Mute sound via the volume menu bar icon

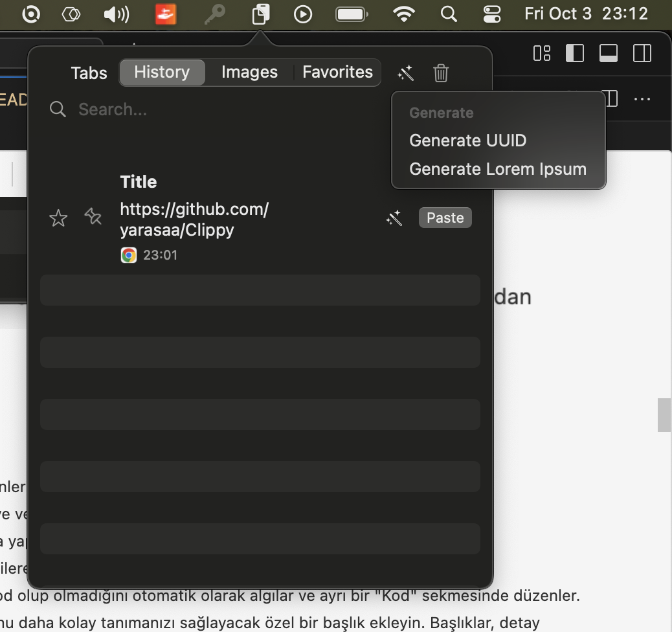tap(117, 13)
